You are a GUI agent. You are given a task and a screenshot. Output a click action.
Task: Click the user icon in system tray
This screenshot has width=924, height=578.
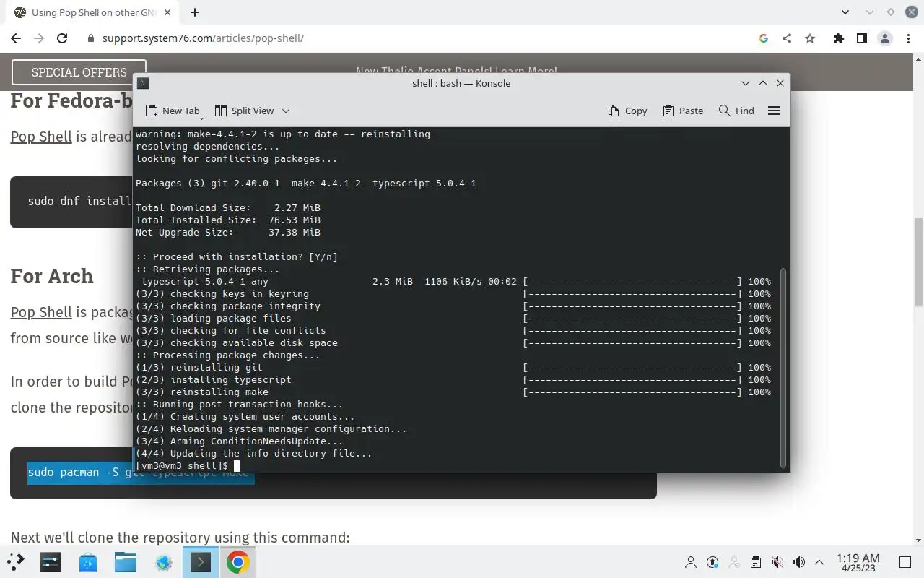tap(691, 562)
